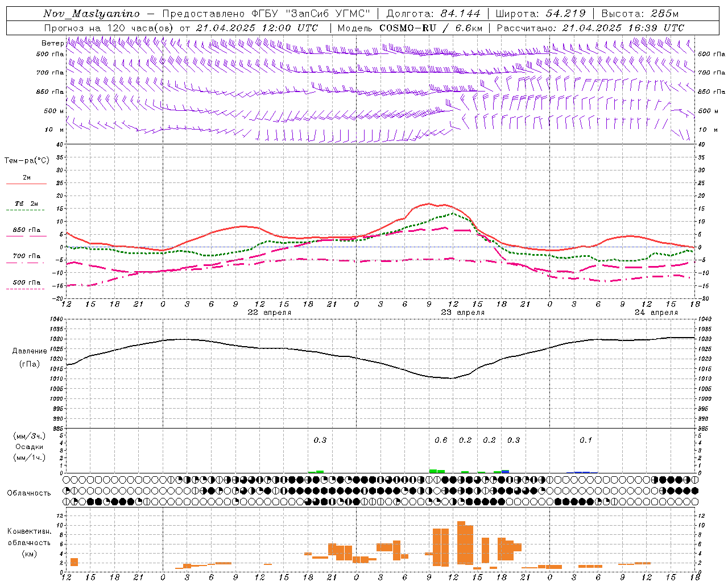Click the 0.1 precipitation value
The height and width of the screenshot is (582, 728).
(586, 440)
